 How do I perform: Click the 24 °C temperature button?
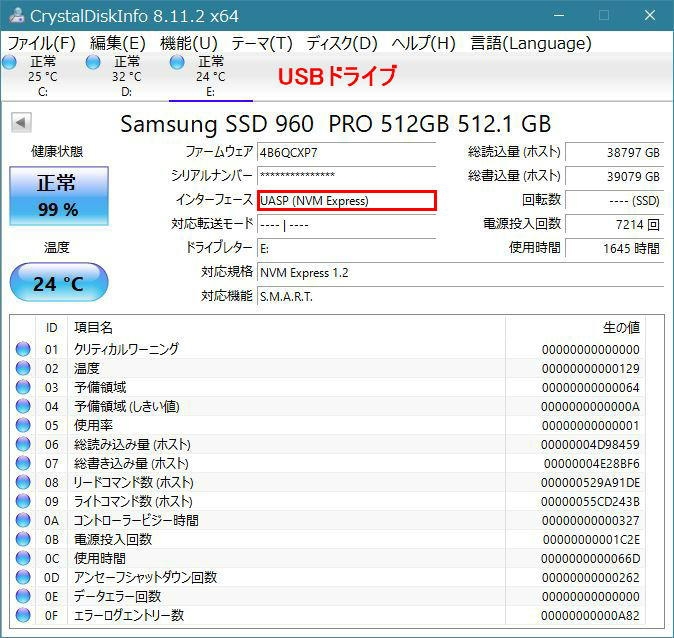pyautogui.click(x=59, y=282)
